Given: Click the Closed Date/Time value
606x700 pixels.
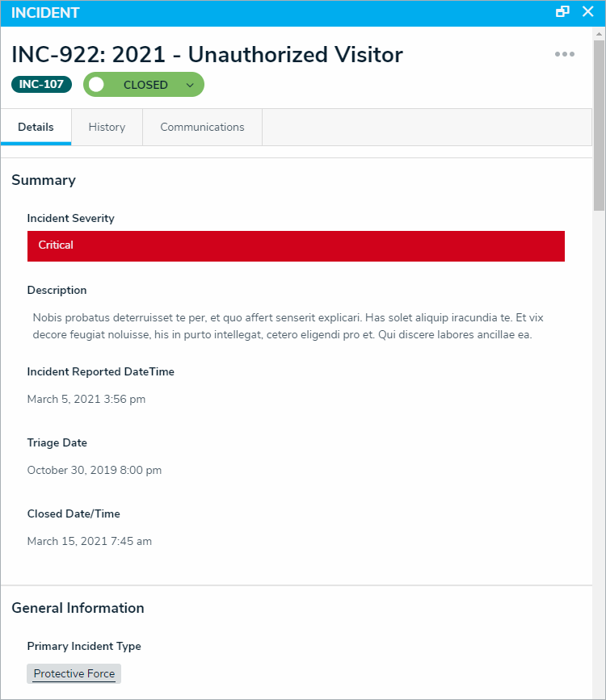Looking at the screenshot, I should [x=90, y=541].
